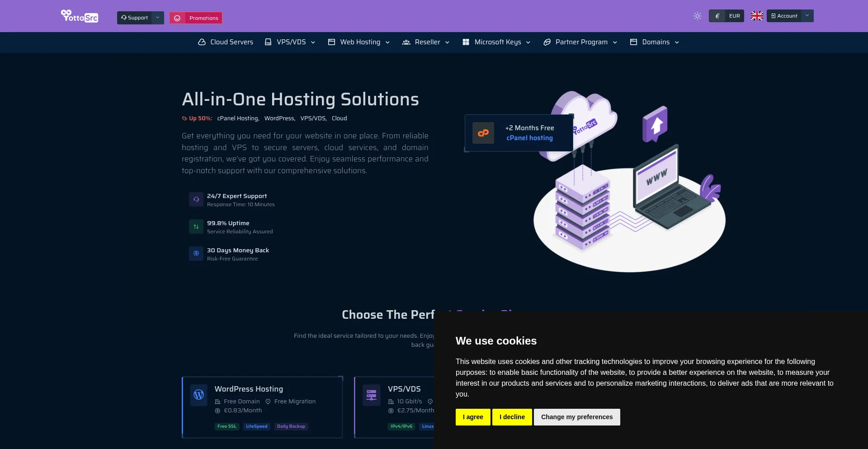Viewport: 868px width, 449px height.
Task: Open the Partner Program menu label
Action: pyautogui.click(x=581, y=42)
